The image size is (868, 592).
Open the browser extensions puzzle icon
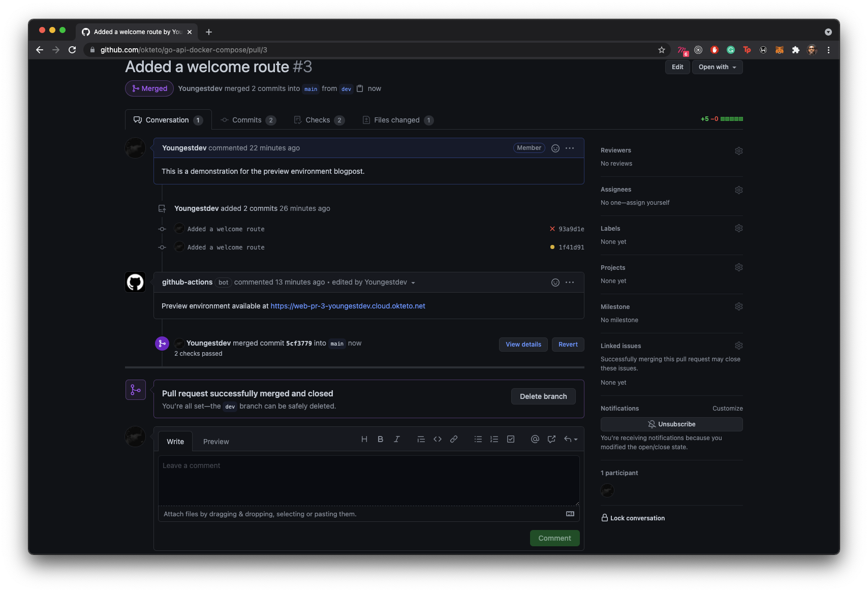point(796,50)
